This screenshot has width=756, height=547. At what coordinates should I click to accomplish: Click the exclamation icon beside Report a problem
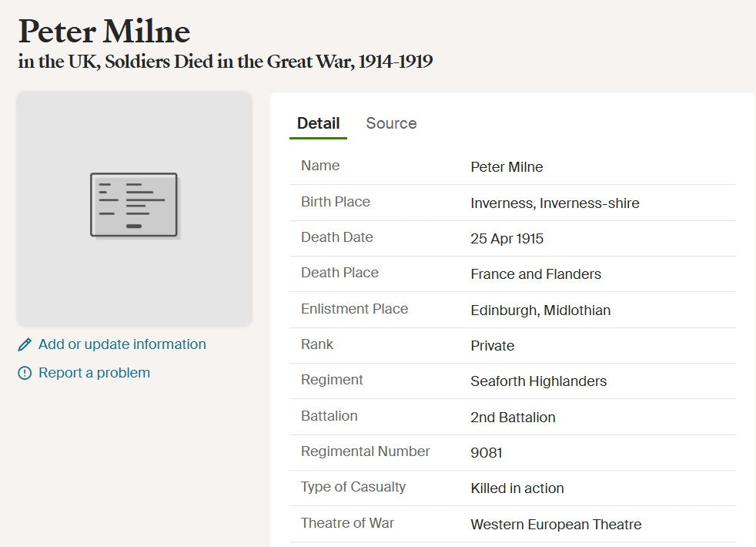[x=25, y=373]
